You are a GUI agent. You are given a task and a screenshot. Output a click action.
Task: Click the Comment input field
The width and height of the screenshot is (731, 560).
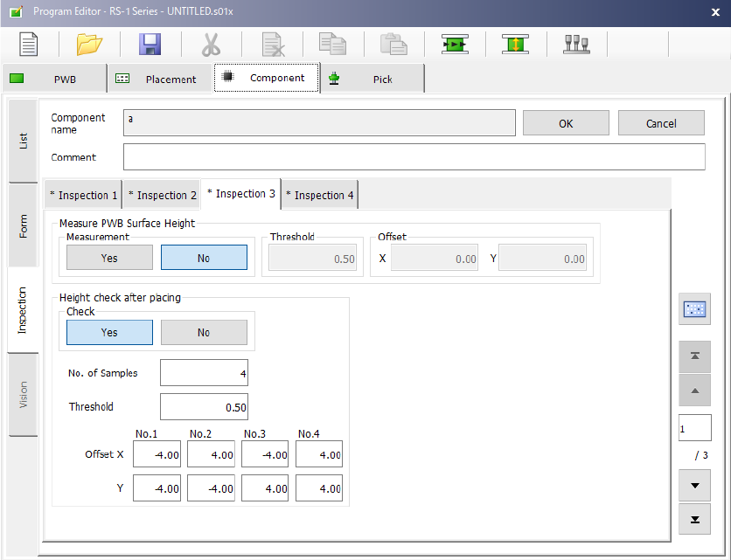click(x=414, y=157)
